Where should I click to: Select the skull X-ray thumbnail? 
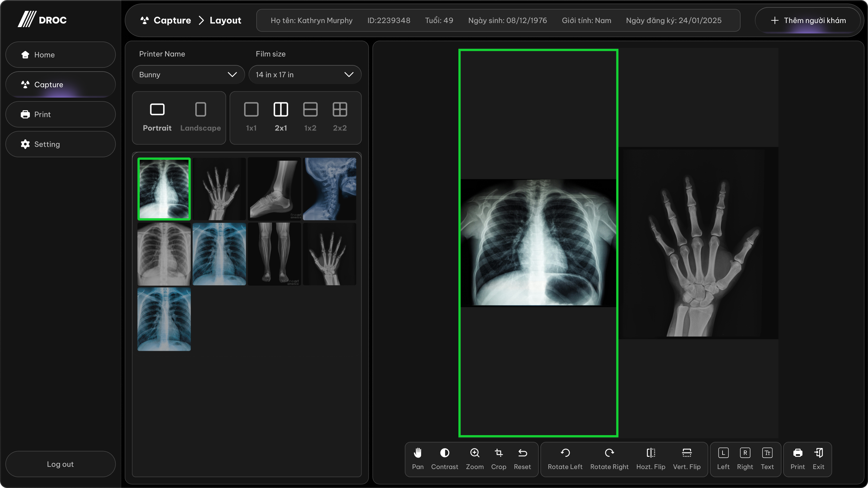coord(329,189)
